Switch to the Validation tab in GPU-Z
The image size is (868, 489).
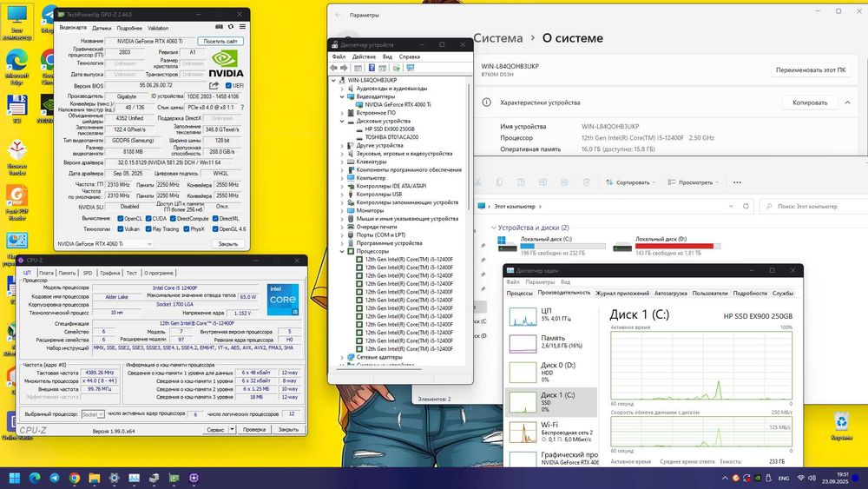click(x=158, y=28)
